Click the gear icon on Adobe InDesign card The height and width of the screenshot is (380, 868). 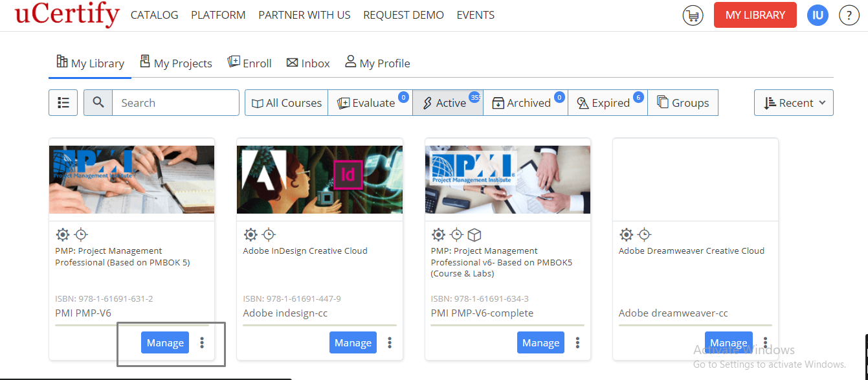(250, 234)
